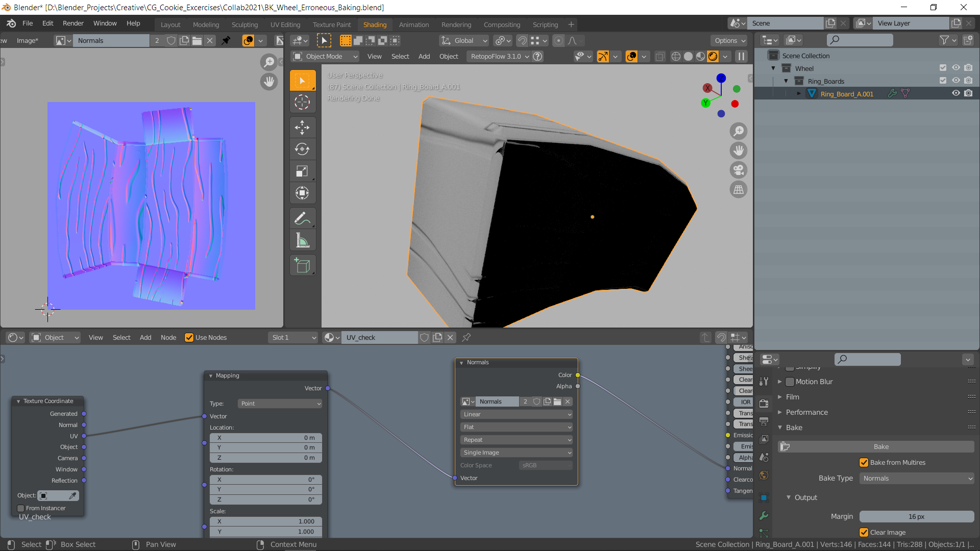Screen dimensions: 980x551
Task: Select the Scale tool icon
Action: click(302, 171)
